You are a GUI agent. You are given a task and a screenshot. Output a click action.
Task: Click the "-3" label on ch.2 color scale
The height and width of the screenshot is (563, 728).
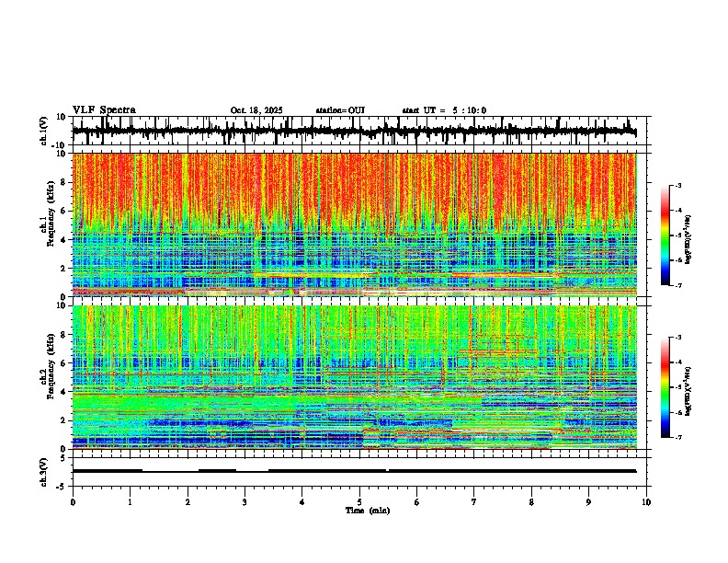click(x=677, y=338)
